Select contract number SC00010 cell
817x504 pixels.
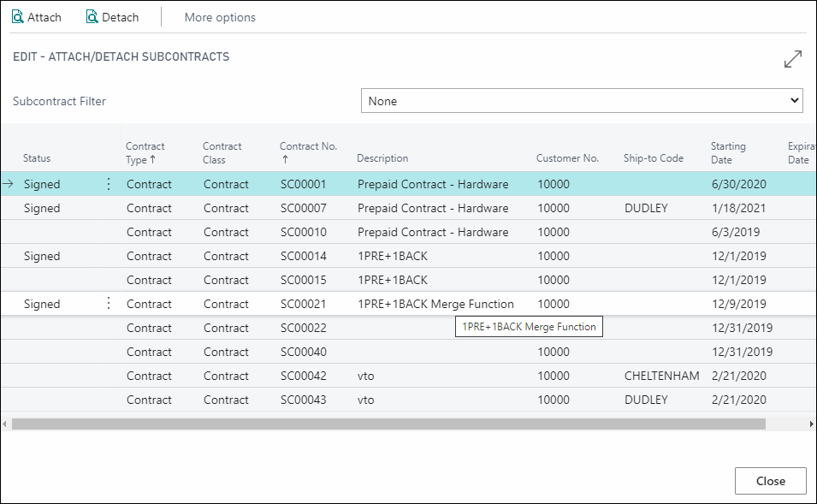[303, 232]
